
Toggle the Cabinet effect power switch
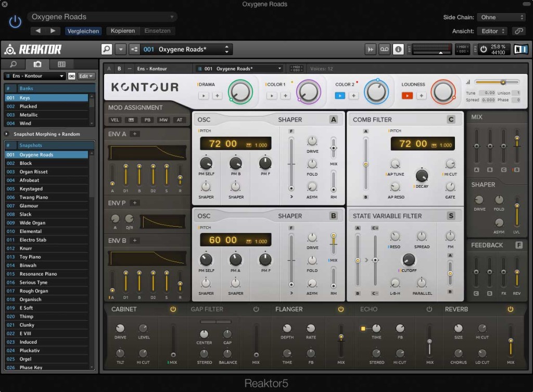tap(172, 309)
